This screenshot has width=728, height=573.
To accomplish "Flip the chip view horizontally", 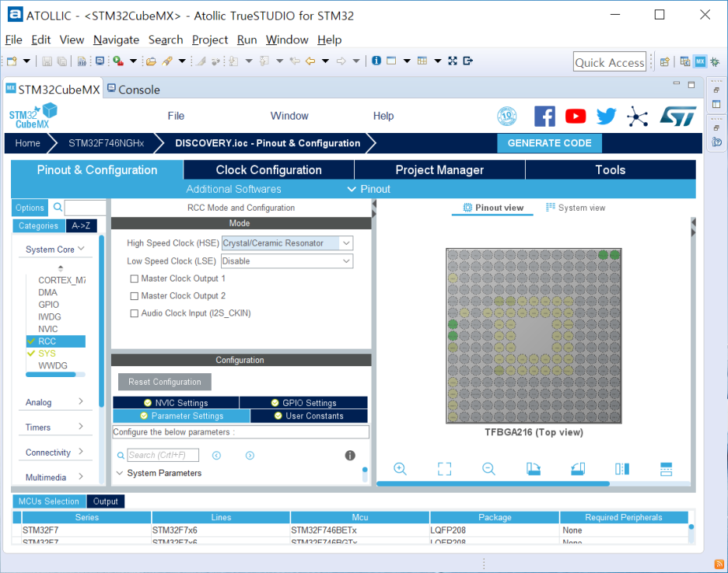I will pos(622,469).
